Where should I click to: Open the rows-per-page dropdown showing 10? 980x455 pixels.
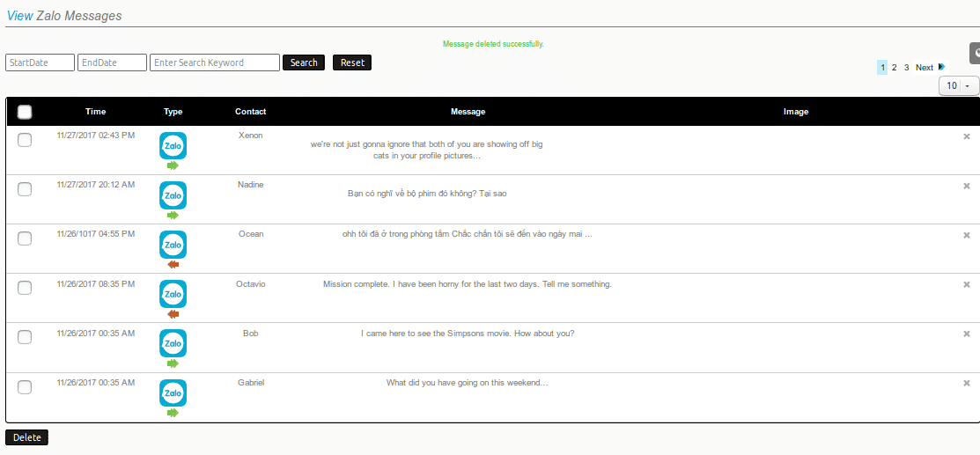(x=959, y=85)
